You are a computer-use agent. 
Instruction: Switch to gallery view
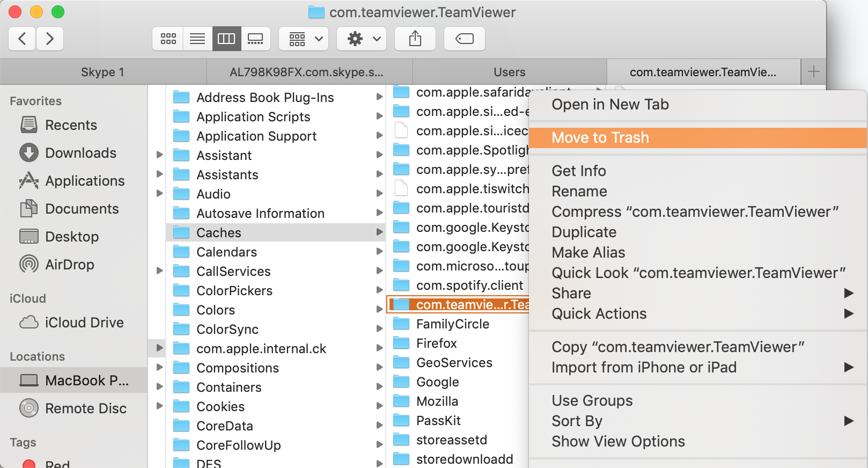[x=255, y=39]
